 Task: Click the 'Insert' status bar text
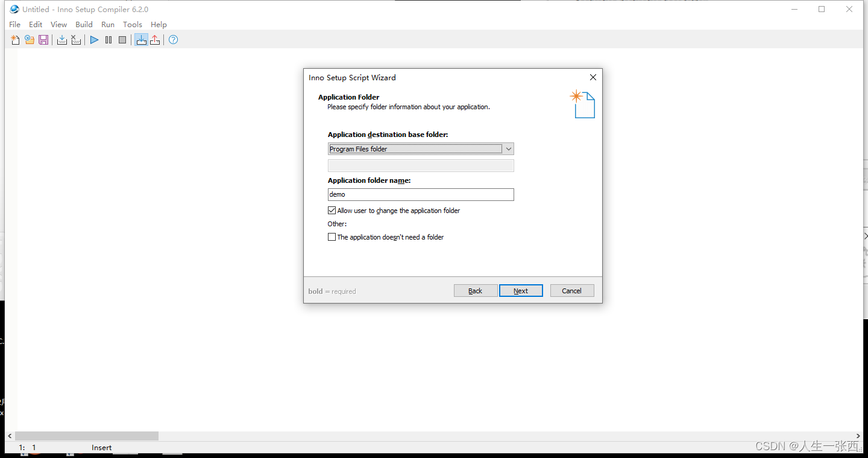(101, 448)
